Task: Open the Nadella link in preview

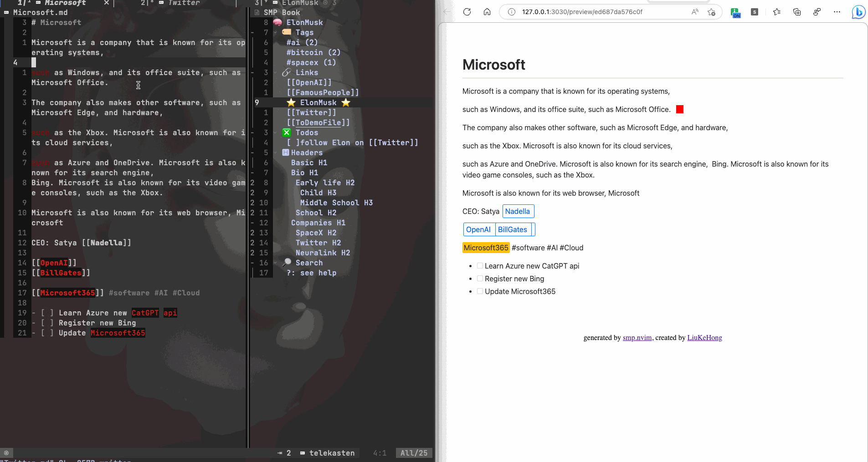Action: point(518,211)
